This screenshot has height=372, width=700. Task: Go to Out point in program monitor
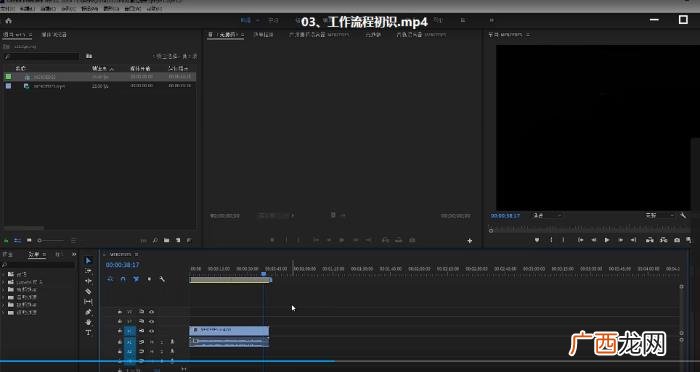[633, 240]
